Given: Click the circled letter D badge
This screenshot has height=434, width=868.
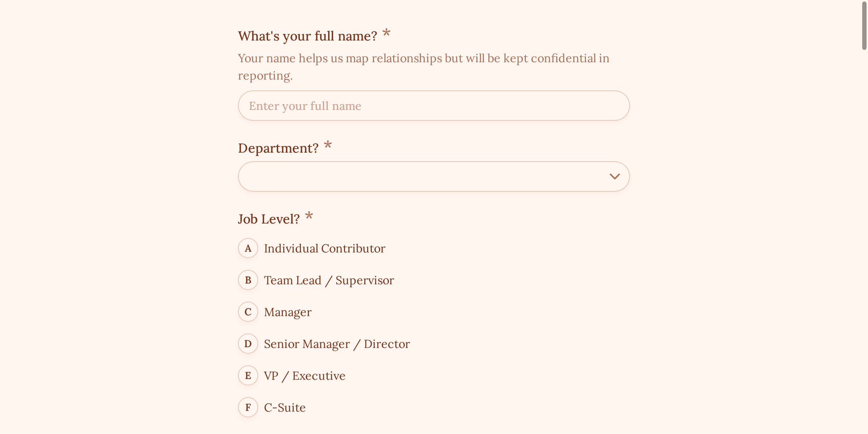Looking at the screenshot, I should click(248, 344).
